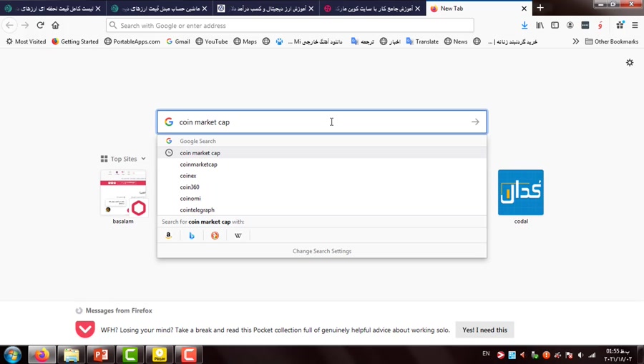Select 'coin market cap' history suggestion
Viewport: 644px width, 364px height.
point(322,152)
